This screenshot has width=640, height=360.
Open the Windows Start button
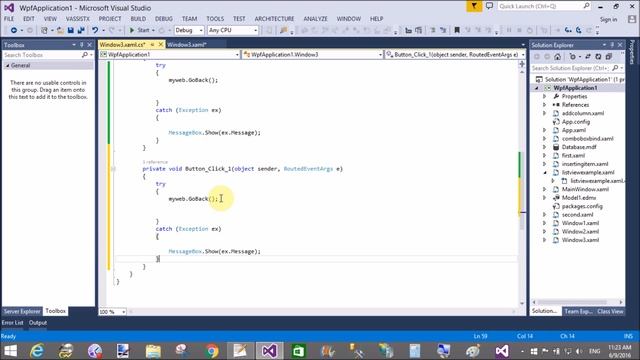pyautogui.click(x=10, y=351)
